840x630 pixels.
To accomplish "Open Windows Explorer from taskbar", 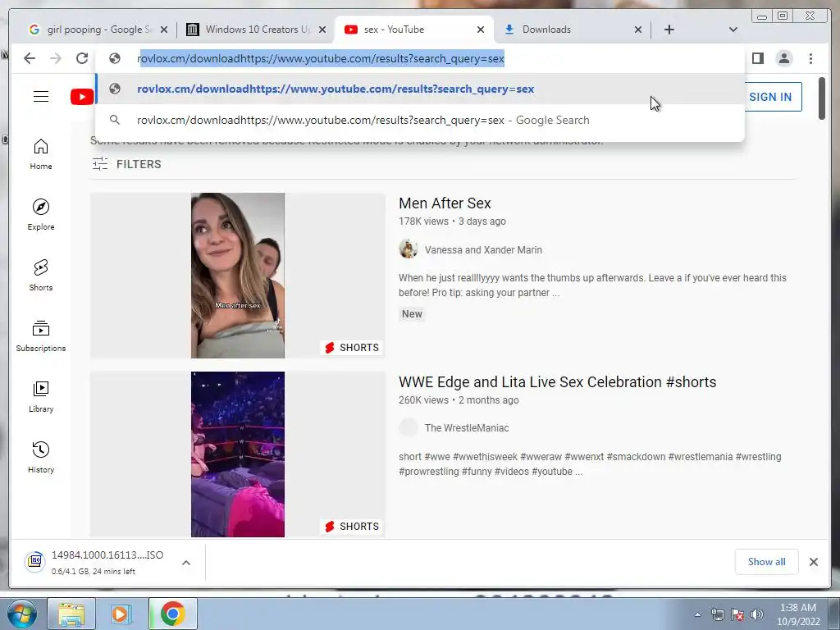I will click(71, 614).
